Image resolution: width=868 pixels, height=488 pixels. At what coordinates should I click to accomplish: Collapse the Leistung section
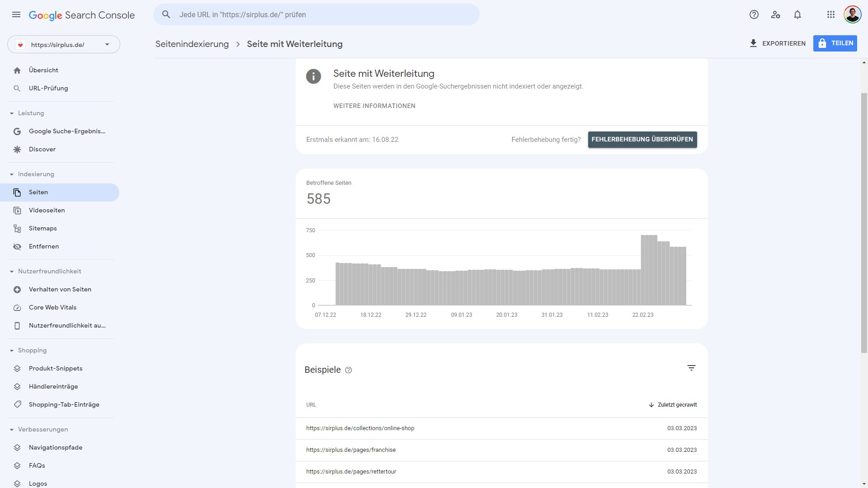click(12, 113)
